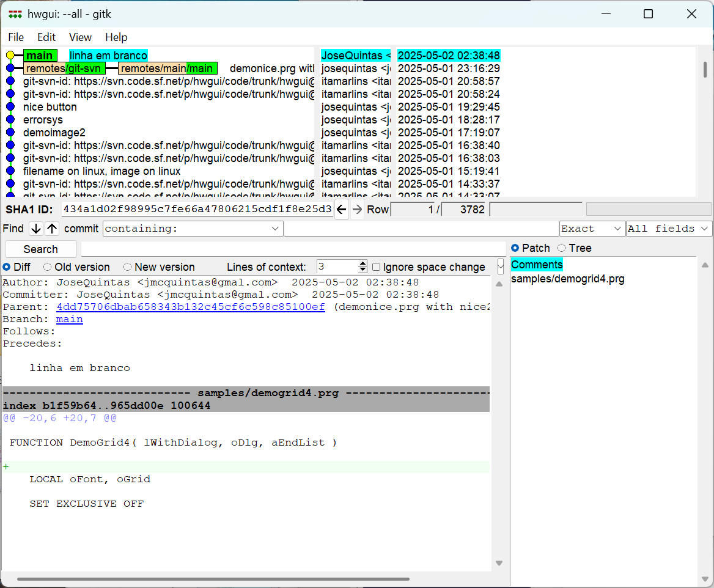Select the Old version radio button
The width and height of the screenshot is (714, 588).
[x=48, y=267]
